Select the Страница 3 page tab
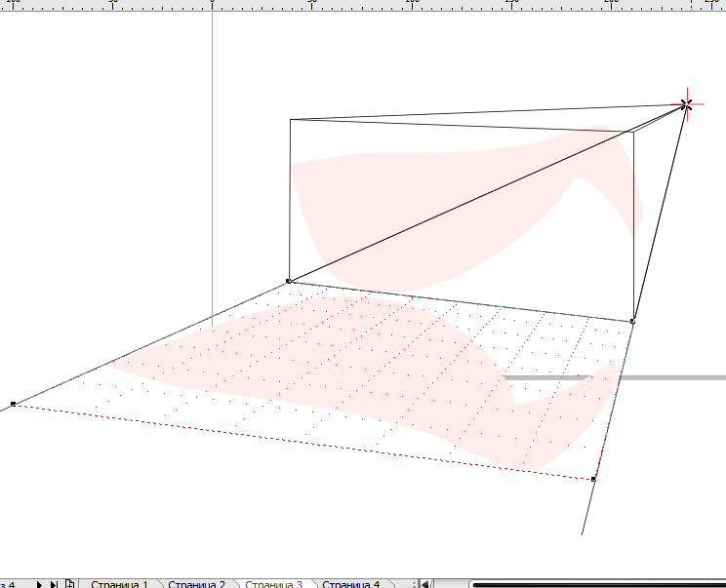Image resolution: width=726 pixels, height=588 pixels. click(273, 584)
